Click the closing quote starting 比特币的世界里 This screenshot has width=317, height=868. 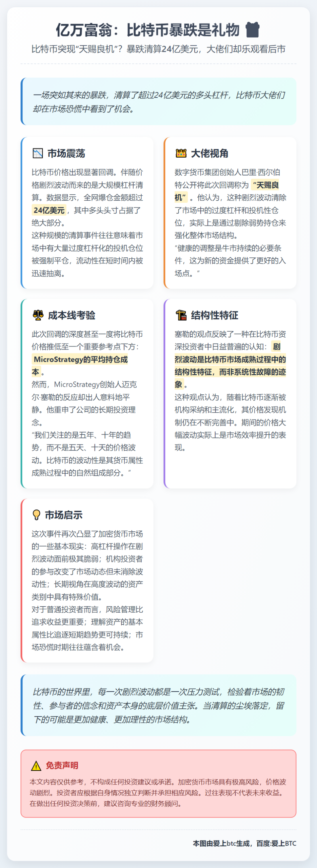(x=159, y=706)
